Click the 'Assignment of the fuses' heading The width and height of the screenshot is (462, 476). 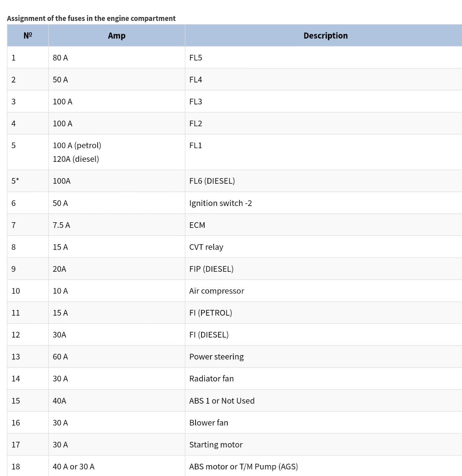click(x=91, y=18)
